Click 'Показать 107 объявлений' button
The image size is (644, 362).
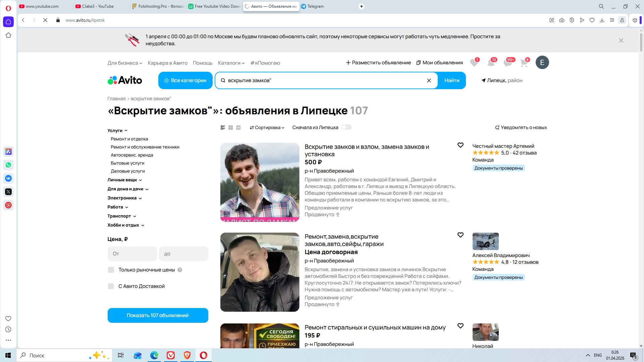pos(158,315)
